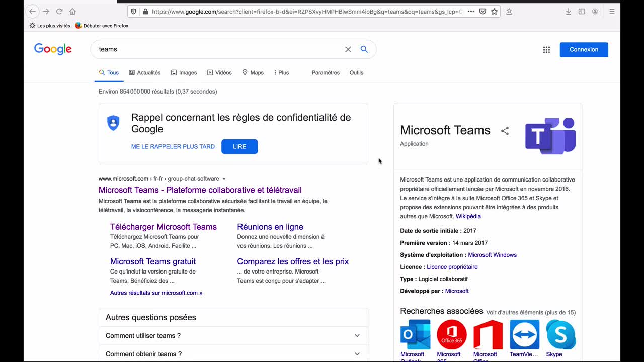Show the Firefox sidebar icon
This screenshot has width=644, height=362.
point(582,11)
